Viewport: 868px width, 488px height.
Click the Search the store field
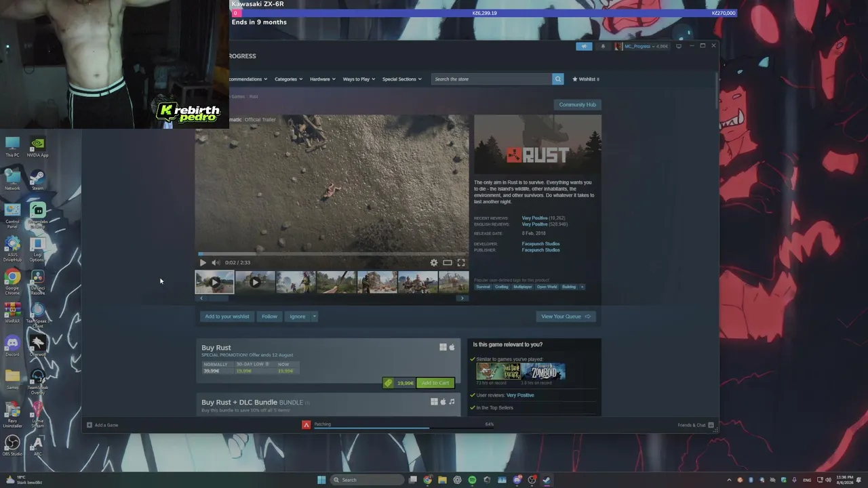click(492, 79)
